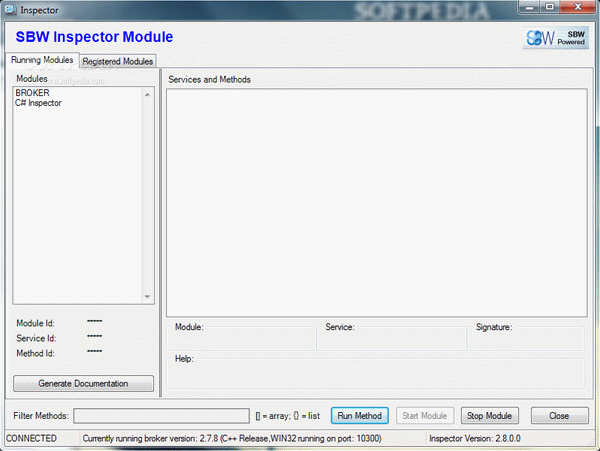Click the SBW Inspector Module heading

click(94, 37)
